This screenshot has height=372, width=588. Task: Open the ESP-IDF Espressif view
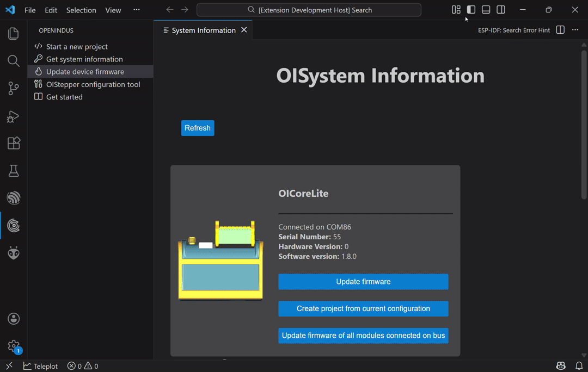[x=14, y=198]
